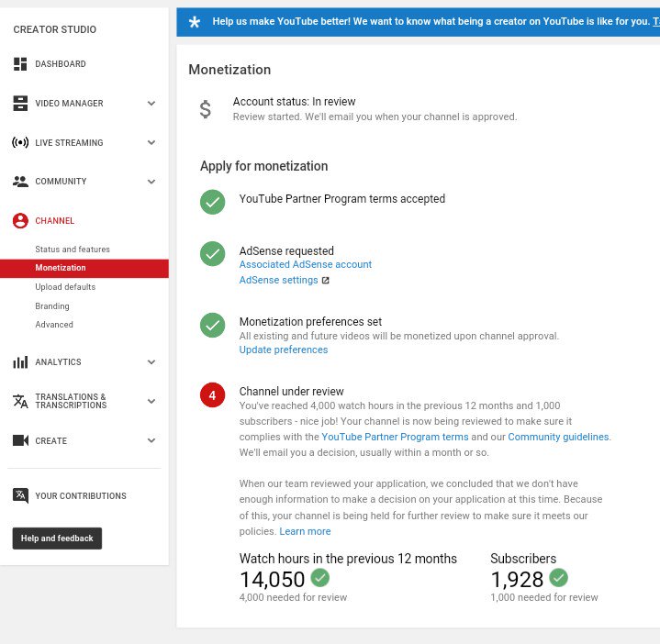The width and height of the screenshot is (660, 644).
Task: Click checkmark beside Monetization preferences set
Action: [x=213, y=325]
